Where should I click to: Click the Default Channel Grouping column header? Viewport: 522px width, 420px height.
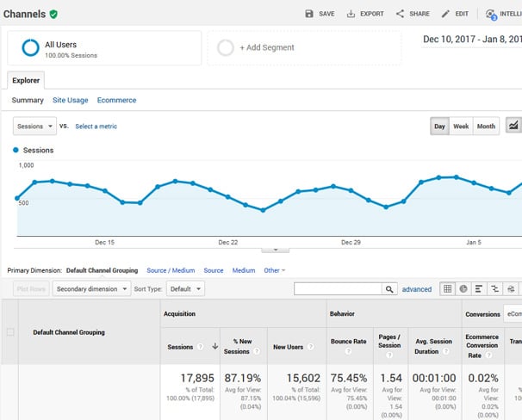point(69,332)
